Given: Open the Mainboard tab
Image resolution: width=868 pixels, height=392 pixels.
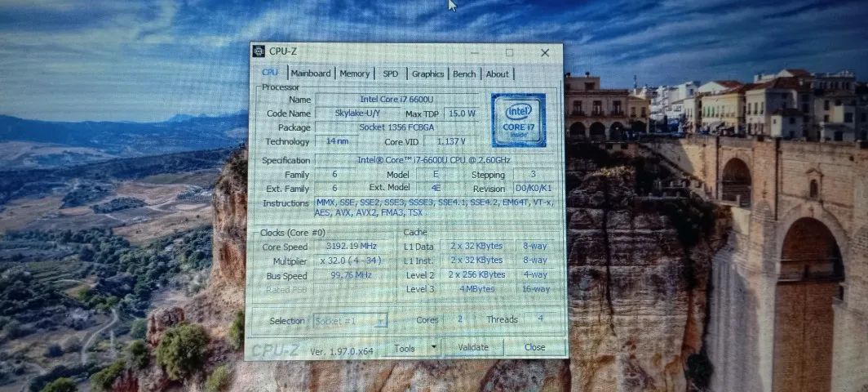Looking at the screenshot, I should pos(311,73).
